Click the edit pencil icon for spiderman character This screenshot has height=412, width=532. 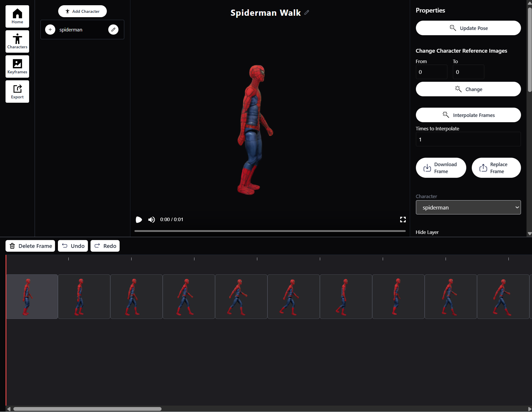click(113, 29)
